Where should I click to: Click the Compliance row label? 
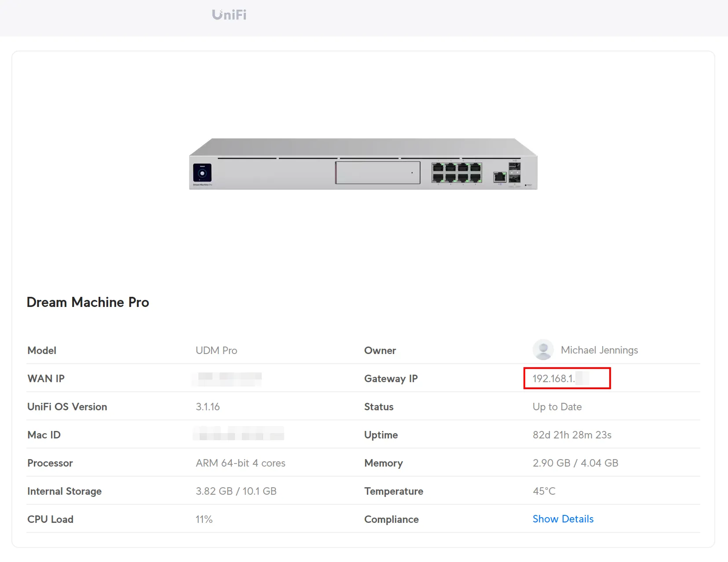pyautogui.click(x=391, y=519)
